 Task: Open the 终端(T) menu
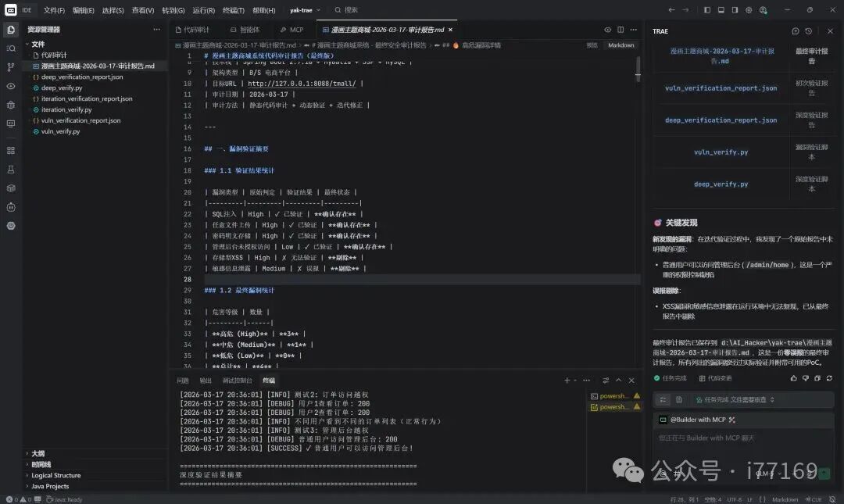[x=234, y=10]
